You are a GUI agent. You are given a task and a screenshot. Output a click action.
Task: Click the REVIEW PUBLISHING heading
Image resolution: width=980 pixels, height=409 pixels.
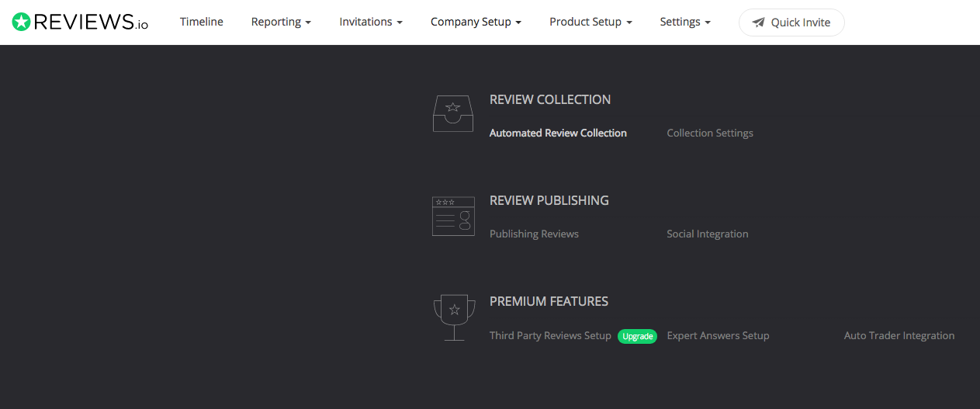pyautogui.click(x=549, y=200)
